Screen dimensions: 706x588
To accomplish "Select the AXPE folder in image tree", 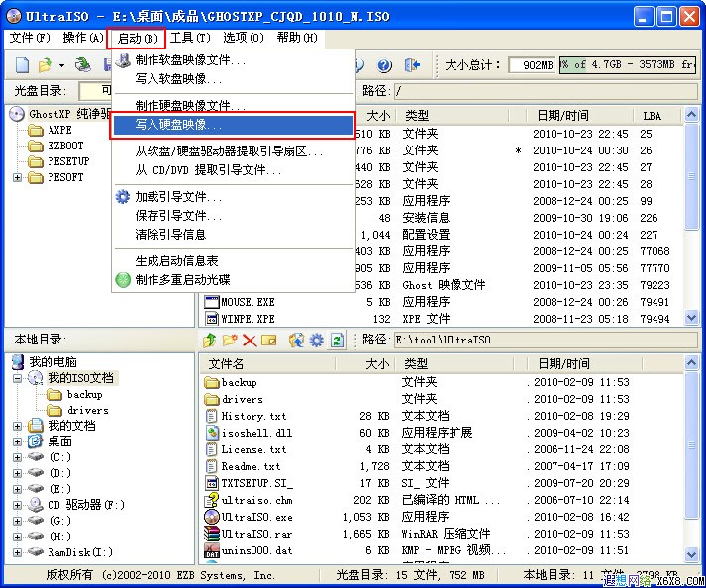I will (x=59, y=130).
